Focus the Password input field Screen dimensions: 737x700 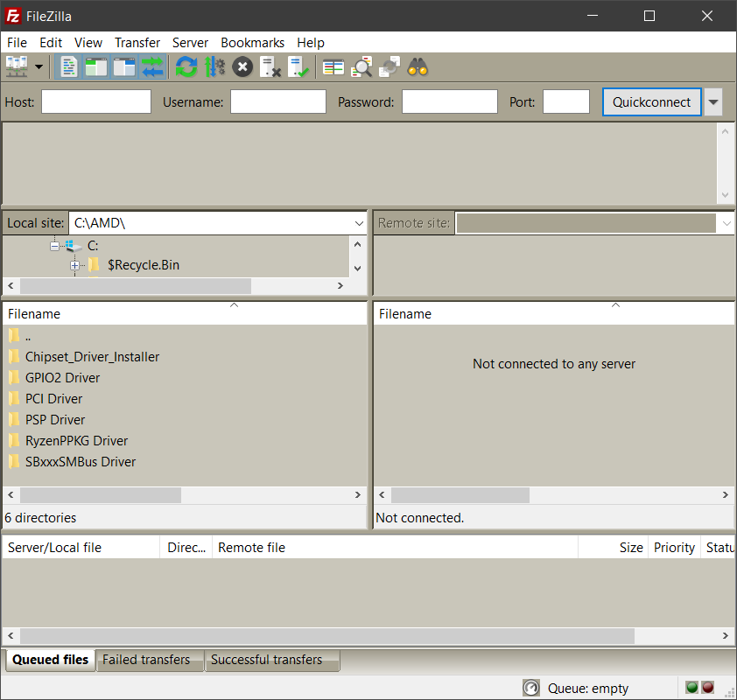click(x=450, y=101)
